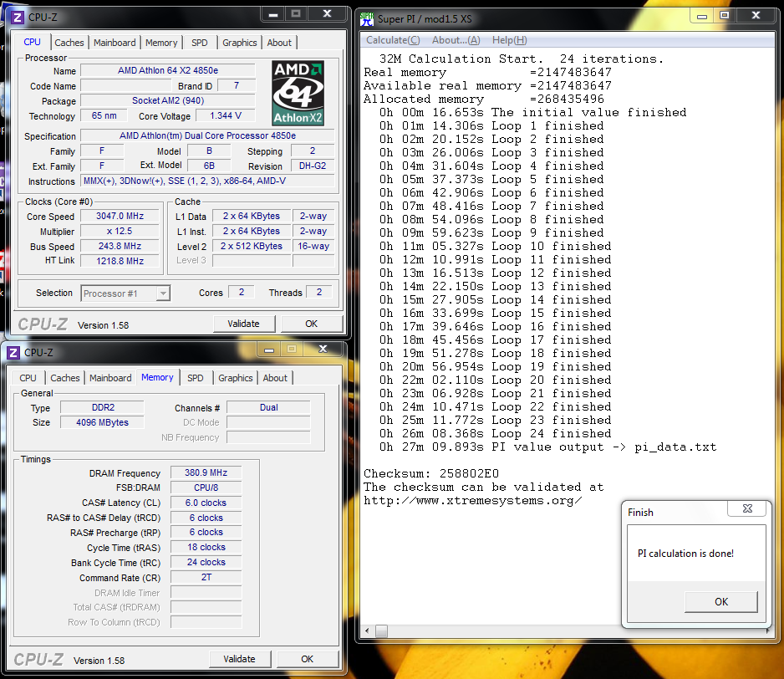Click the Level 2 cache size value
Viewport: 784px width, 679px height.
pos(252,246)
